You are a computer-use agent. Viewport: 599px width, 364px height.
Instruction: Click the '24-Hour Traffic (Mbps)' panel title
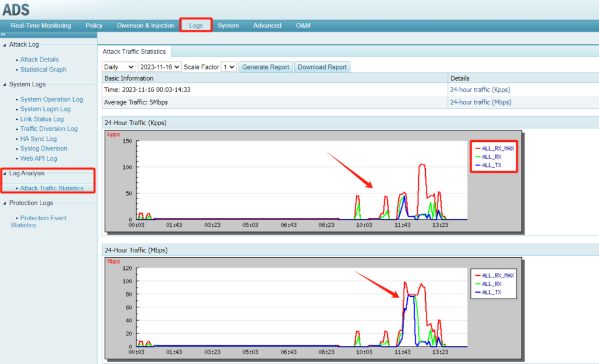(x=136, y=250)
